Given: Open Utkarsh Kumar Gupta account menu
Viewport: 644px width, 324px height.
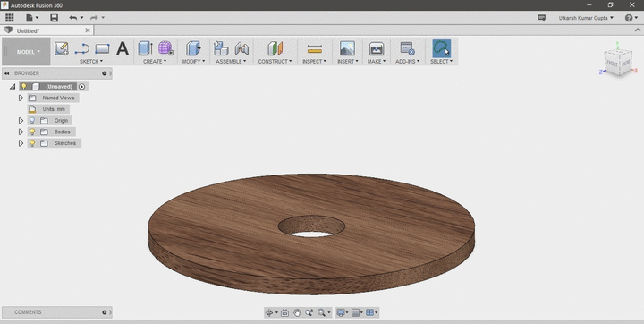Looking at the screenshot, I should click(x=586, y=18).
